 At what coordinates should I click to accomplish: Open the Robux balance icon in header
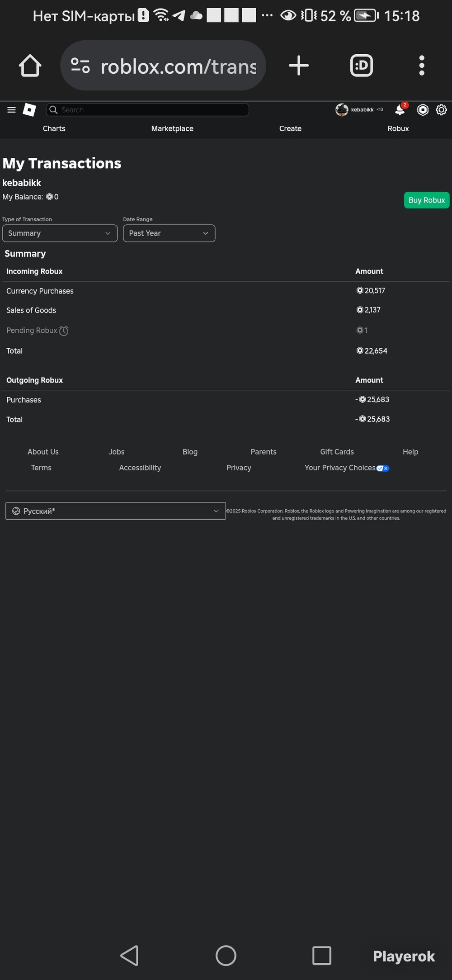pyautogui.click(x=423, y=110)
